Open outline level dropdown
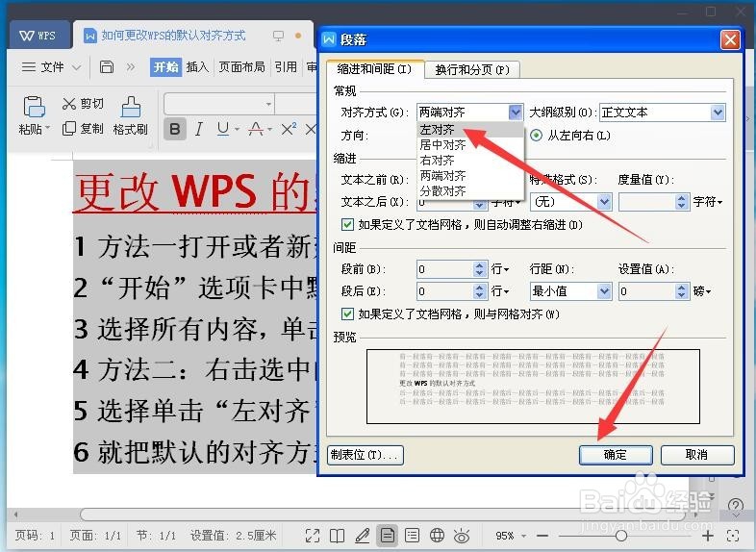Viewport: 756px width, 552px height. point(718,113)
